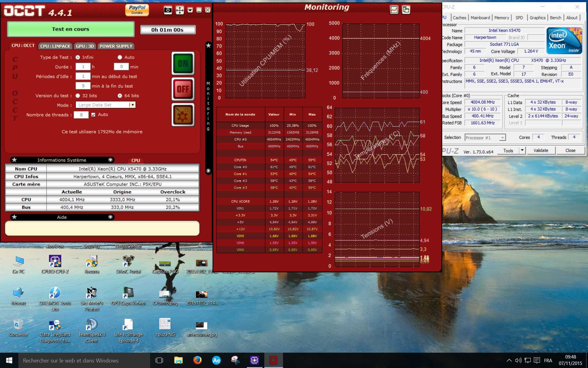The image size is (588, 368).
Task: Click the monitoring graph view icon
Action: point(394,10)
